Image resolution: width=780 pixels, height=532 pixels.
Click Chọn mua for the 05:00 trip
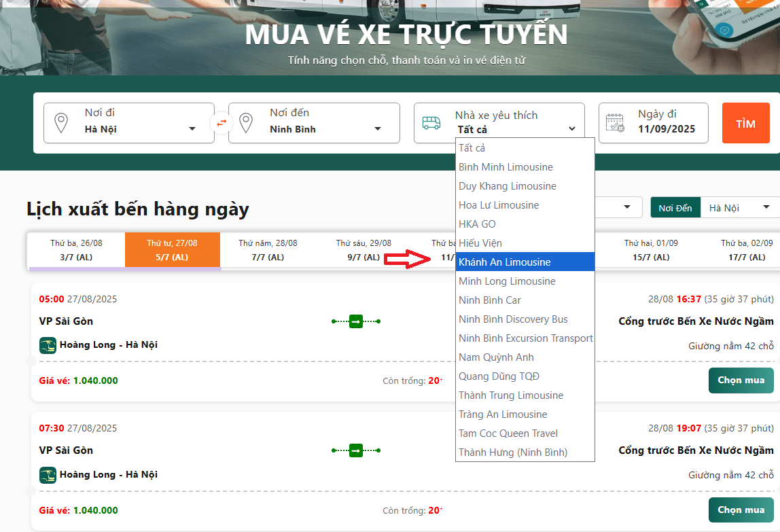pos(740,380)
